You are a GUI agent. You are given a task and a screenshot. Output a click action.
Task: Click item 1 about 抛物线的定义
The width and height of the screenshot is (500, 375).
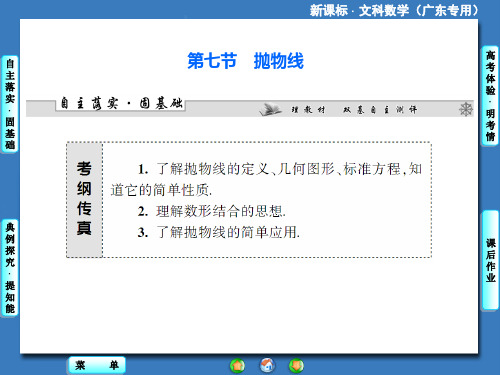tap(280, 169)
